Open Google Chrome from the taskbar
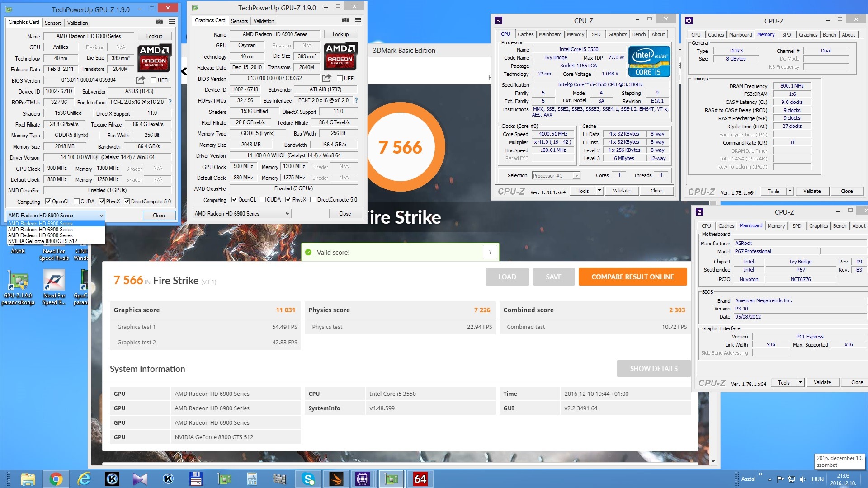This screenshot has width=868, height=488. tap(56, 479)
